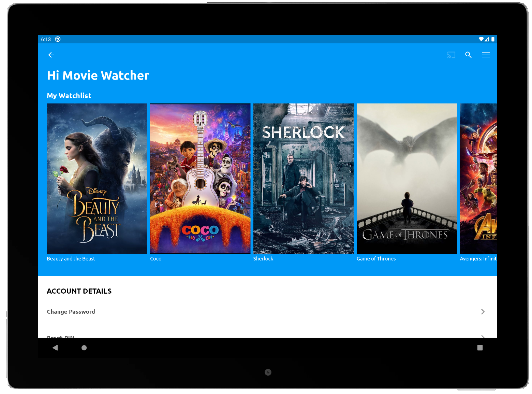Tap the Android recent apps button
The width and height of the screenshot is (532, 394).
pos(480,348)
